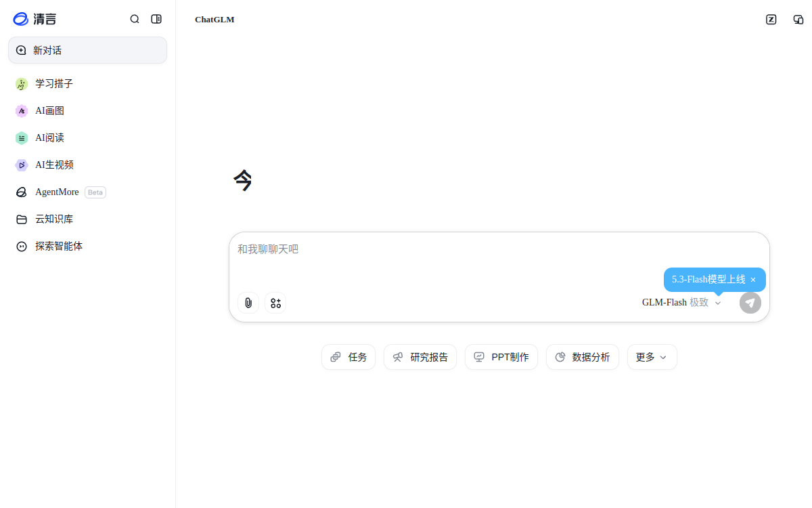Open AI画图 in sidebar
Screen dimensions: 812x508
pos(87,110)
